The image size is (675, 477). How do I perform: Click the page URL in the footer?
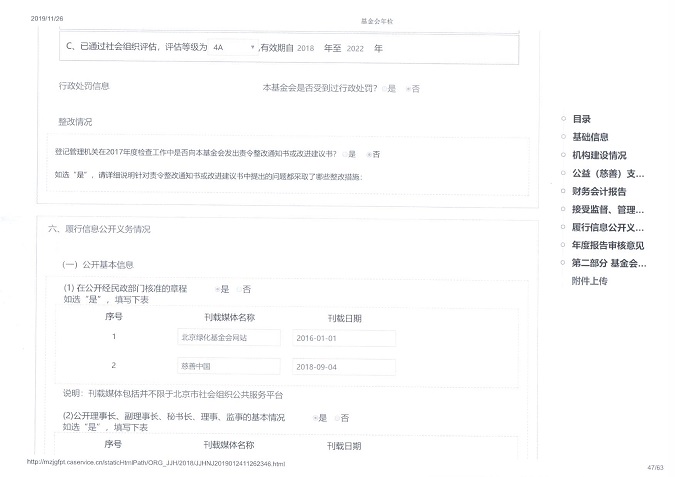156,463
